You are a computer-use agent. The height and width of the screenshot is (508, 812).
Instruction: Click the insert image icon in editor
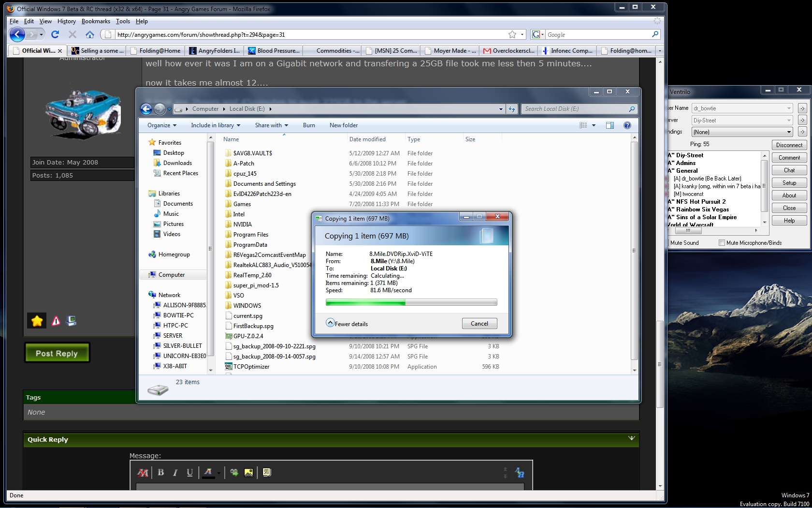248,473
